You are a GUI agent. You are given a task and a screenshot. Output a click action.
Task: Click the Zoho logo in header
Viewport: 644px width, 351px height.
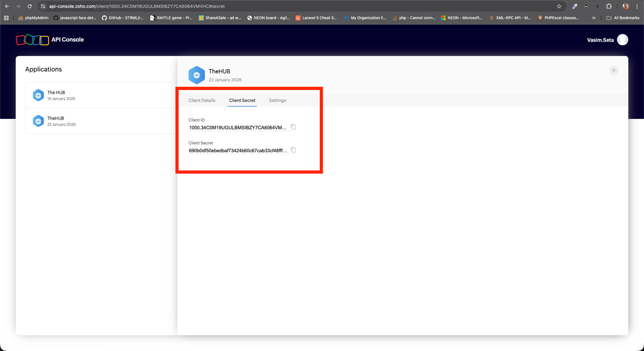(x=32, y=40)
